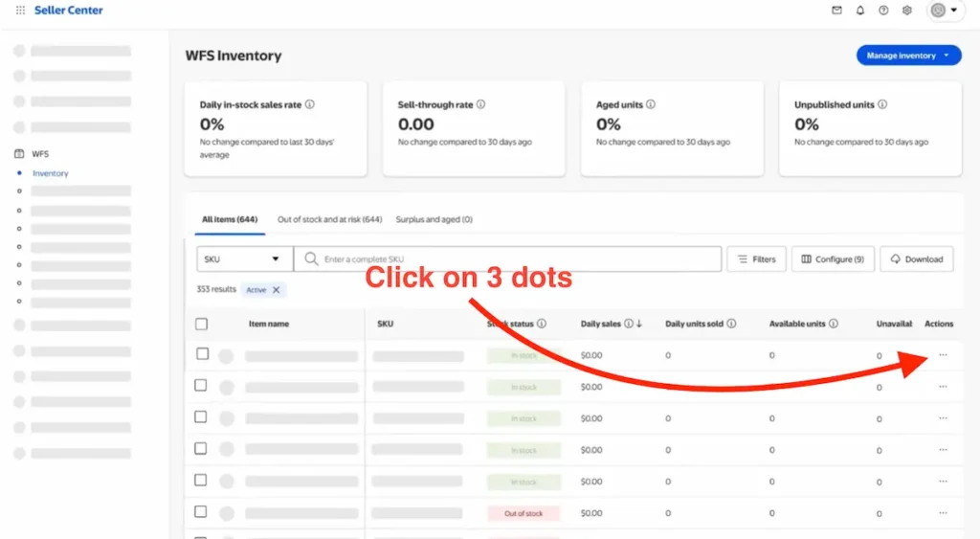980x539 pixels.
Task: Open the mail messages icon
Action: coord(836,10)
